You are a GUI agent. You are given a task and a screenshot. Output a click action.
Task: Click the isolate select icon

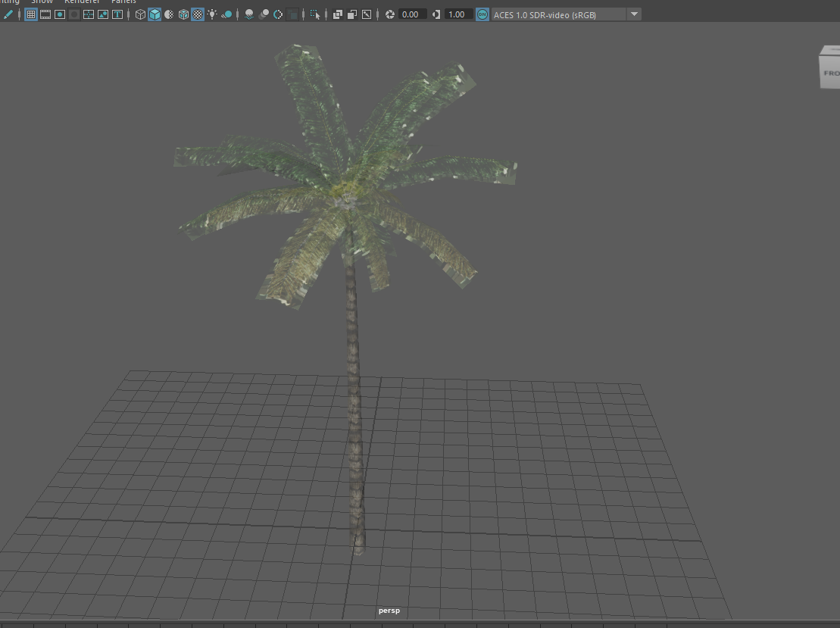tap(315, 14)
